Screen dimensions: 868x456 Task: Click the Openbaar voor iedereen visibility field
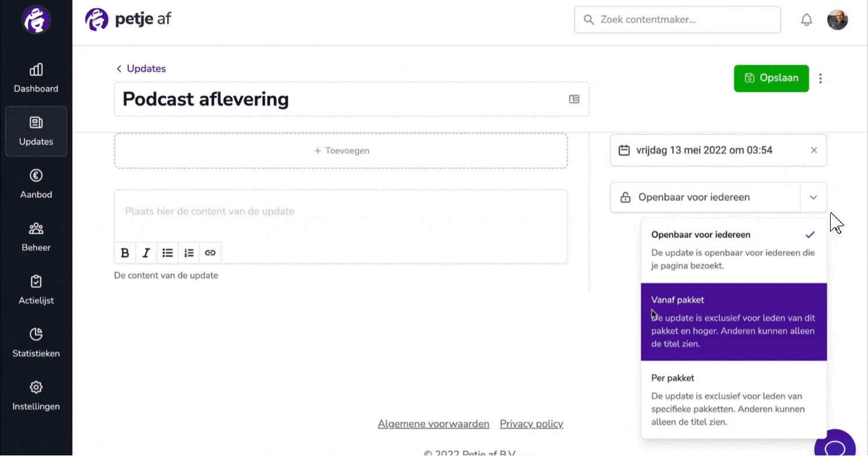705,197
